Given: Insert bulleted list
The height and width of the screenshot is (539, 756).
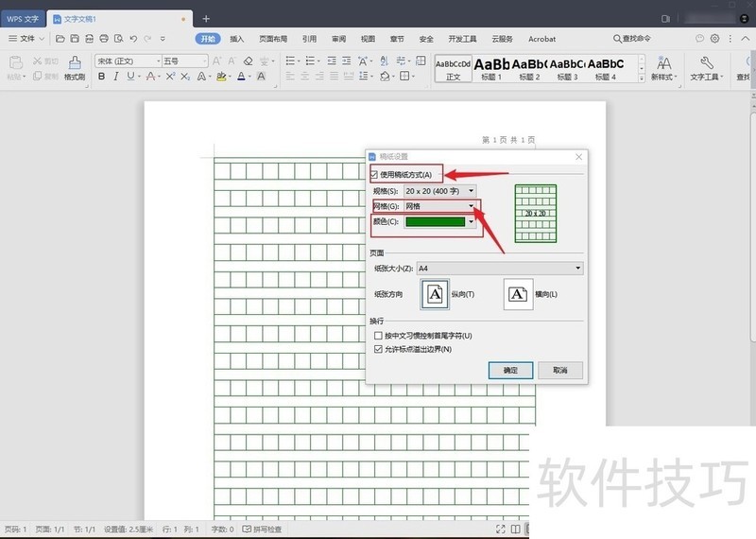Looking at the screenshot, I should click(x=290, y=61).
